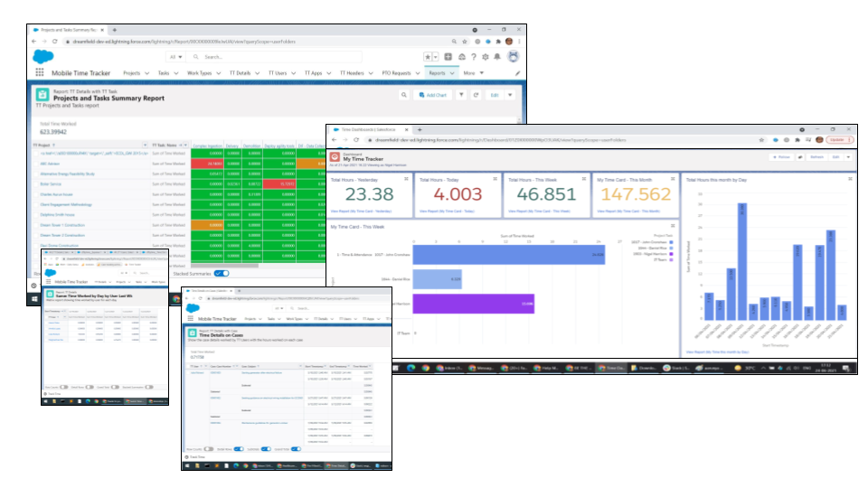The image size is (868, 488).
Task: Click pencil edit-navigation icon in Projects Summary window
Action: point(517,73)
